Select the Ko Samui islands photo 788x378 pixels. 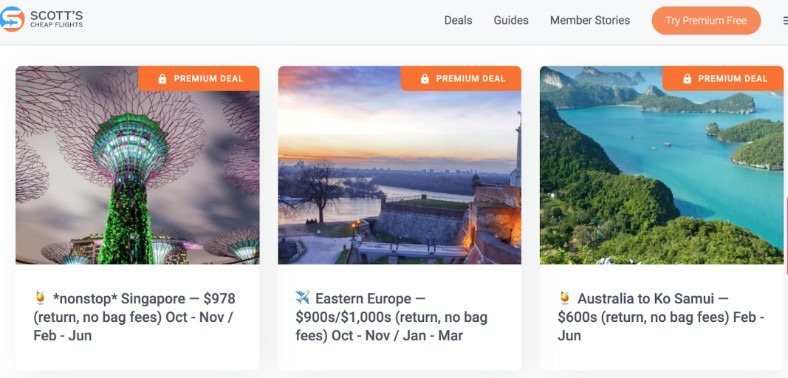coord(662,165)
